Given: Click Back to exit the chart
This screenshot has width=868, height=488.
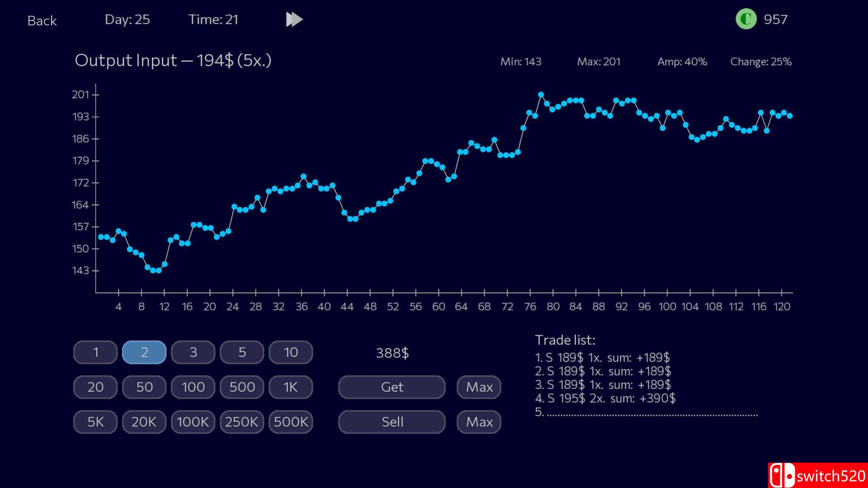Looking at the screenshot, I should coord(42,21).
